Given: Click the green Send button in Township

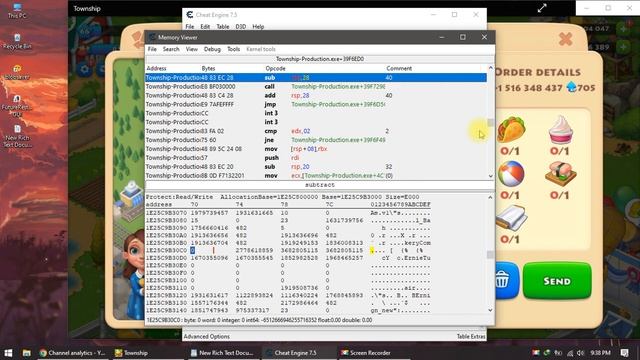Looking at the screenshot, I should tap(557, 281).
